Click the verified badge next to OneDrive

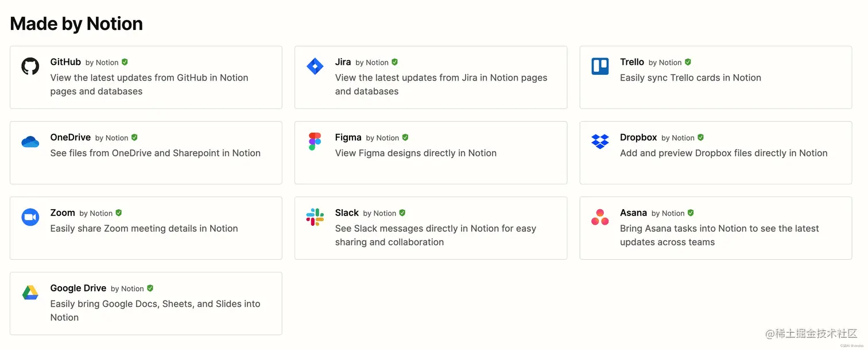point(134,137)
